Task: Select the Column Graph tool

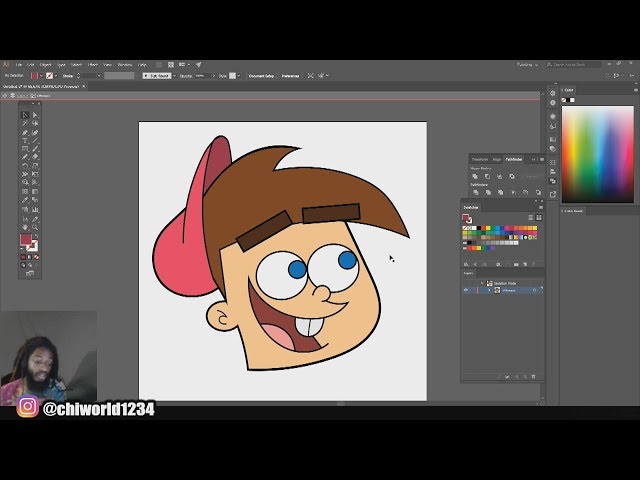Action: [x=35, y=209]
